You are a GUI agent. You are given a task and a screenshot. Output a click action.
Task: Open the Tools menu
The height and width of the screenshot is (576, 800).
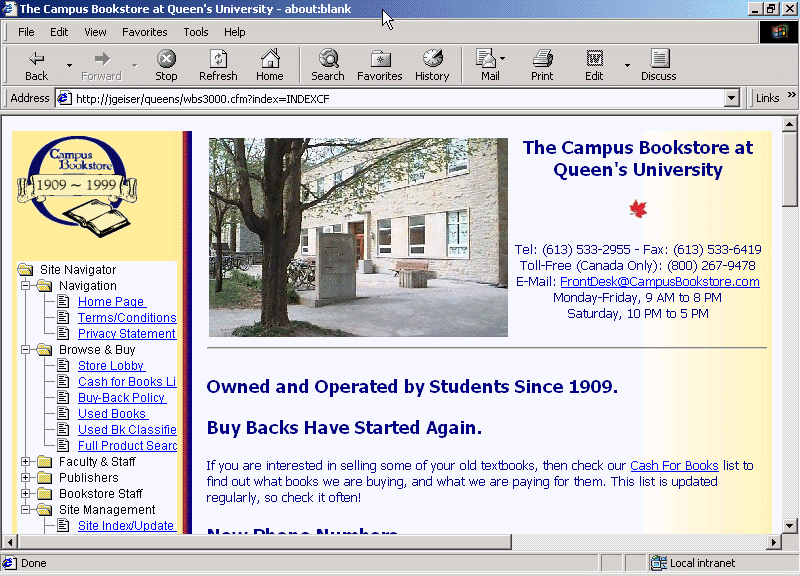[196, 32]
